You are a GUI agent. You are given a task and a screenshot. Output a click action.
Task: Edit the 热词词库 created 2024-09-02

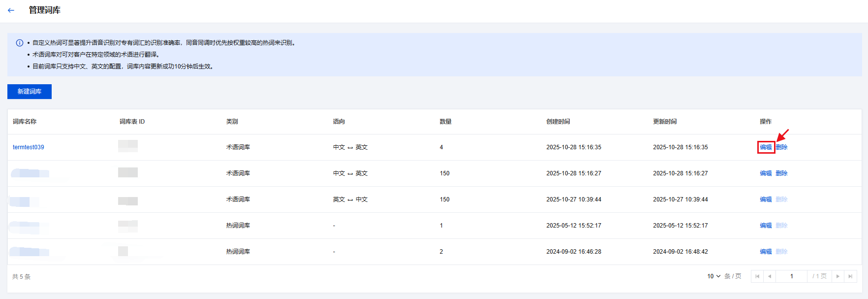[x=766, y=252]
